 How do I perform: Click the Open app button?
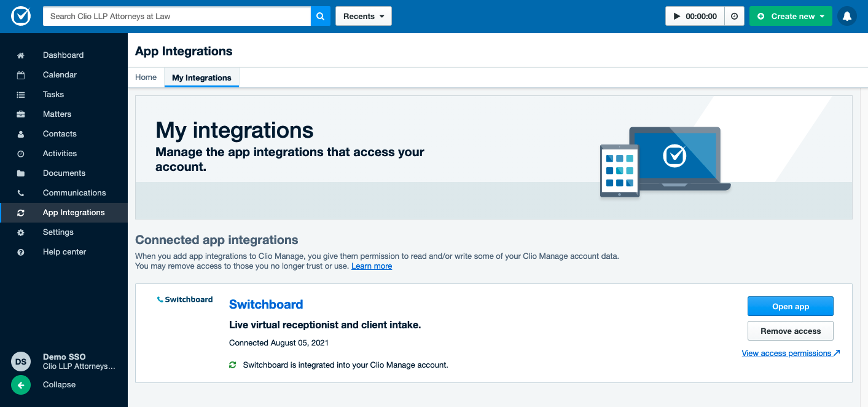791,306
